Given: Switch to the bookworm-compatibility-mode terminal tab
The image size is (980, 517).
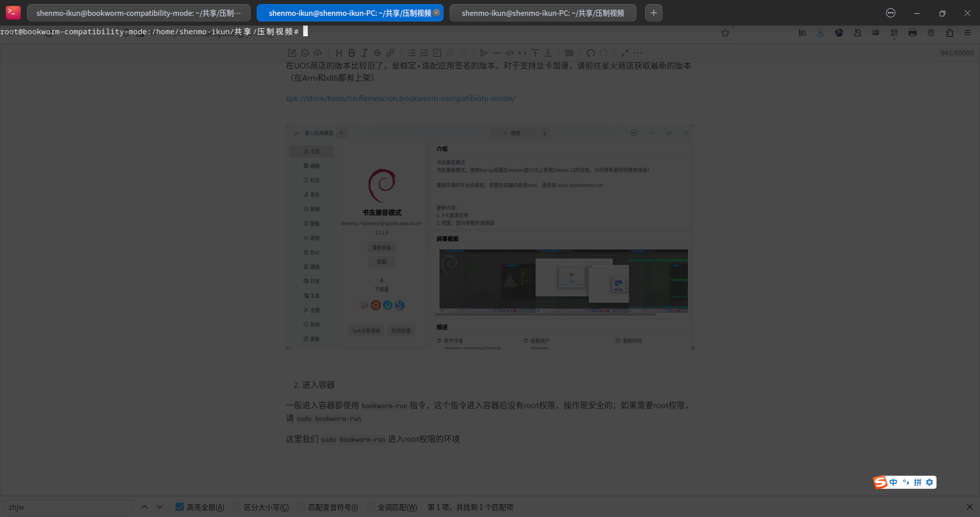Looking at the screenshot, I should (138, 13).
